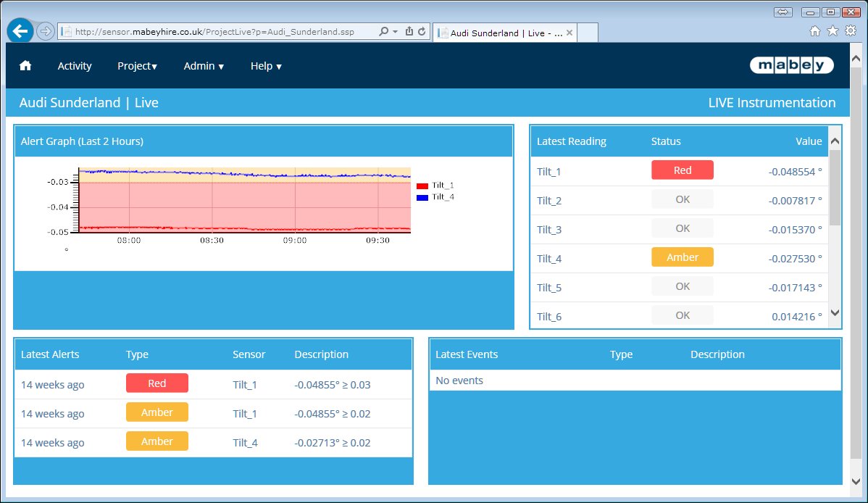Click the Amber alert badge for Tilt_4
Screen dimensions: 868x503
(157, 441)
